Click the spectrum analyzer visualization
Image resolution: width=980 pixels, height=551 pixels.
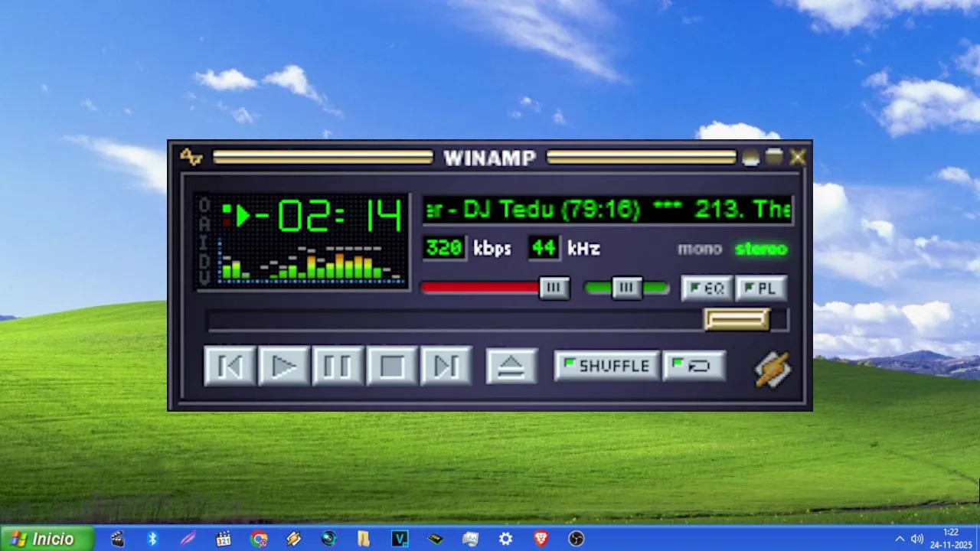(310, 262)
